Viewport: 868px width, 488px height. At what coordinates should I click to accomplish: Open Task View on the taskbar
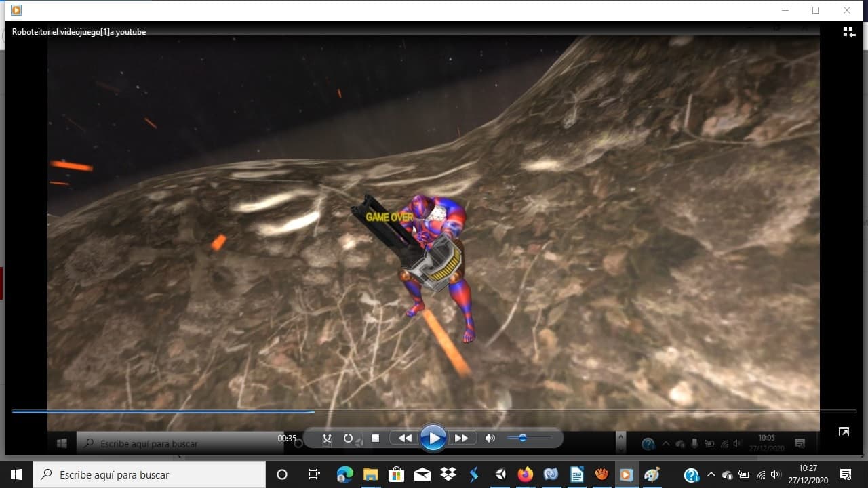tap(314, 474)
